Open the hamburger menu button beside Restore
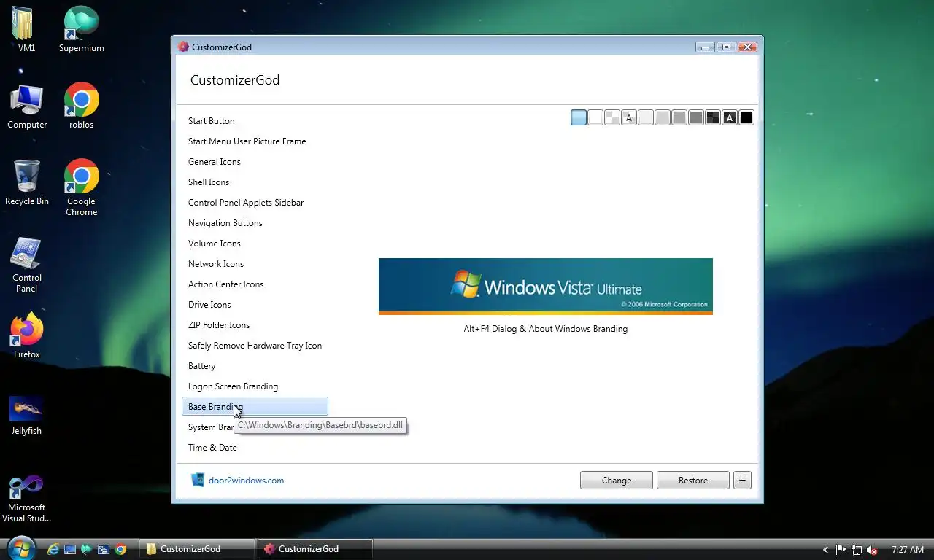The image size is (934, 560). pyautogui.click(x=742, y=481)
